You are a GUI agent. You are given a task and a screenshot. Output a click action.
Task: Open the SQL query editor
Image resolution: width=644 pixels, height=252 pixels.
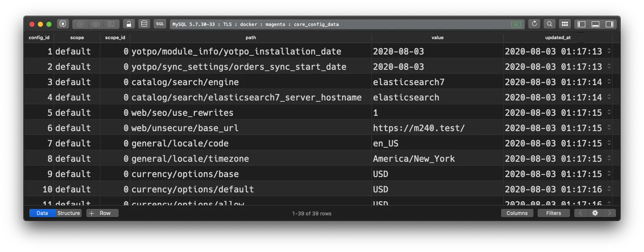click(160, 24)
